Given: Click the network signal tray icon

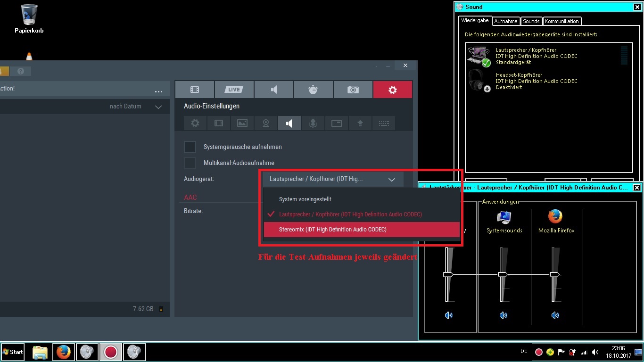Looking at the screenshot, I should pos(584,352).
